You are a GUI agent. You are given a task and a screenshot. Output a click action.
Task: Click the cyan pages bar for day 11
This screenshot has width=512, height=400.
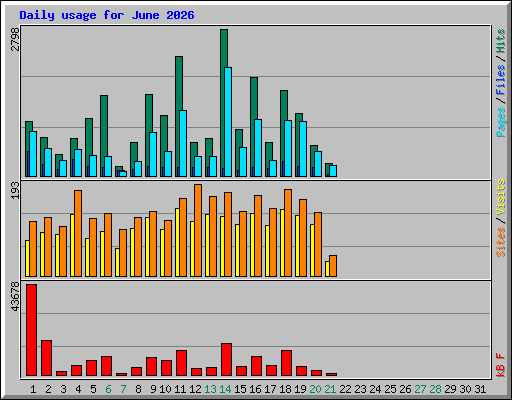tap(183, 143)
